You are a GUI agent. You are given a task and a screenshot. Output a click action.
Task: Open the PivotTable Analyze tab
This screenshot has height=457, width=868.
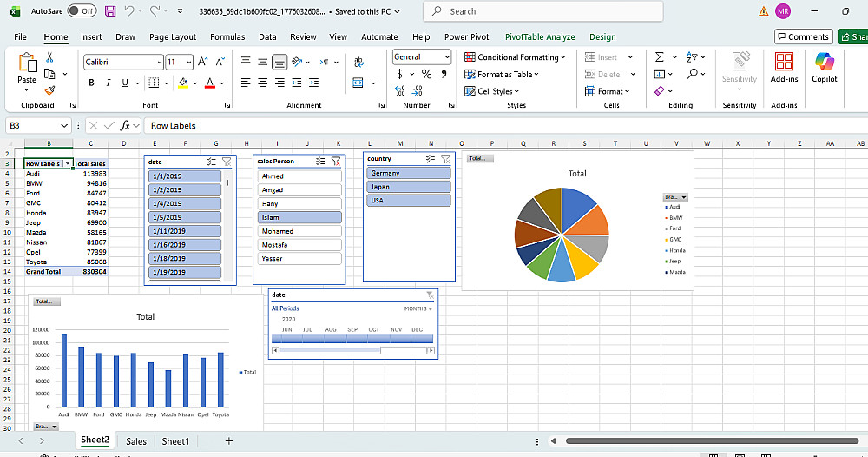tap(540, 37)
